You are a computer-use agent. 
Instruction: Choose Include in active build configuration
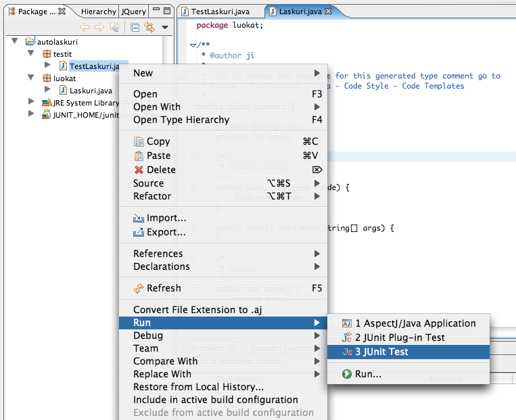(223, 400)
